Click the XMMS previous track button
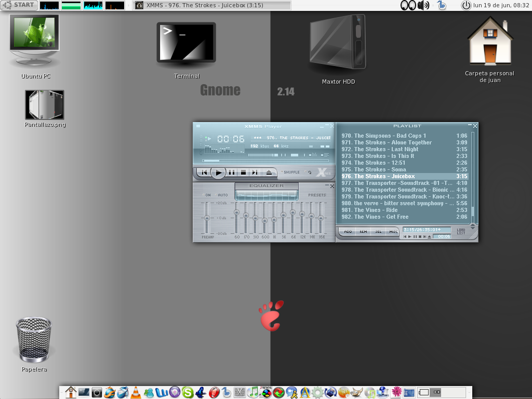The image size is (532, 399). (204, 172)
